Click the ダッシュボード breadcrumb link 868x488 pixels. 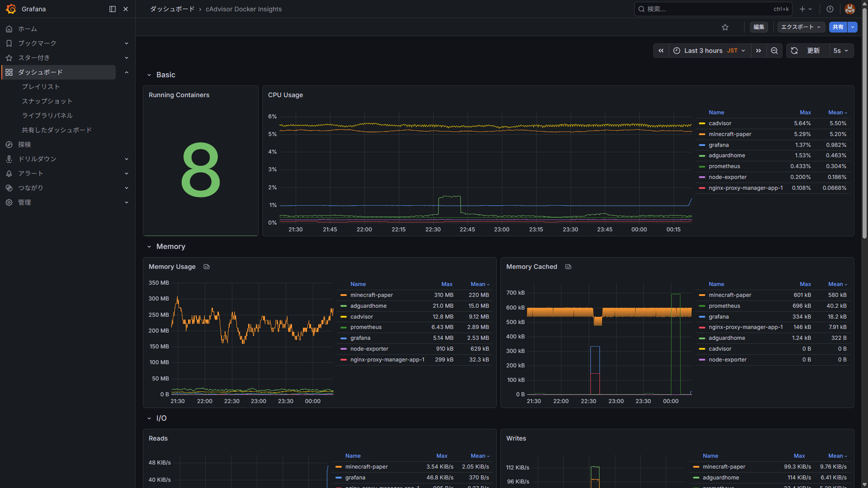coord(172,9)
